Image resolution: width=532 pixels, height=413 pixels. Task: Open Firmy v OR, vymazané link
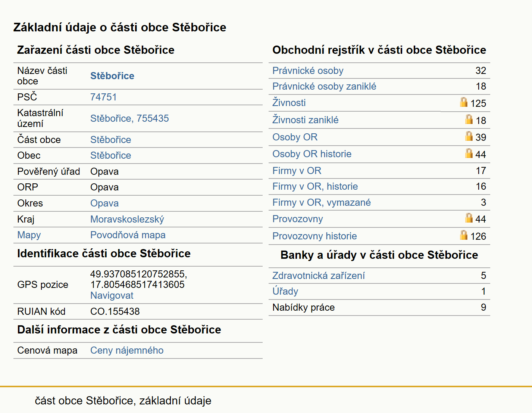(x=322, y=202)
